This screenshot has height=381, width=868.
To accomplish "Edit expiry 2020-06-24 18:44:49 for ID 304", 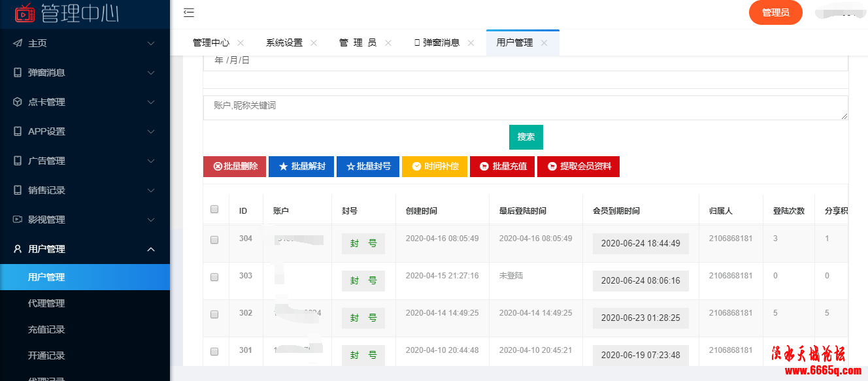I will click(x=641, y=243).
